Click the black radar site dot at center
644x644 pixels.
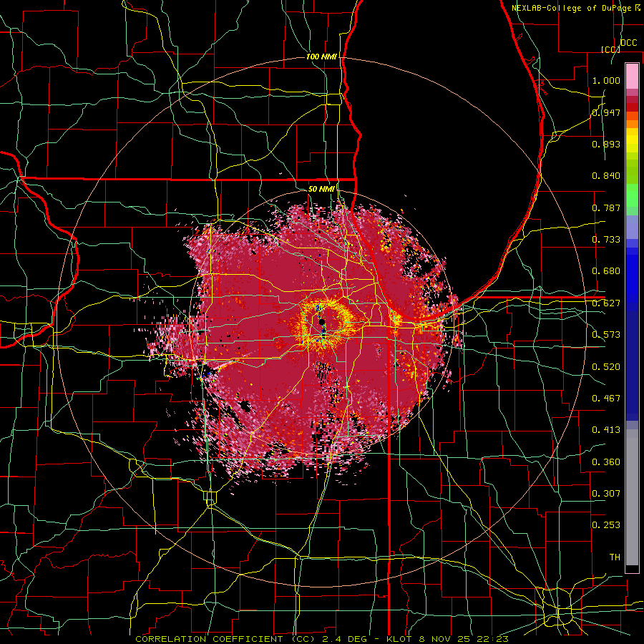322,321
